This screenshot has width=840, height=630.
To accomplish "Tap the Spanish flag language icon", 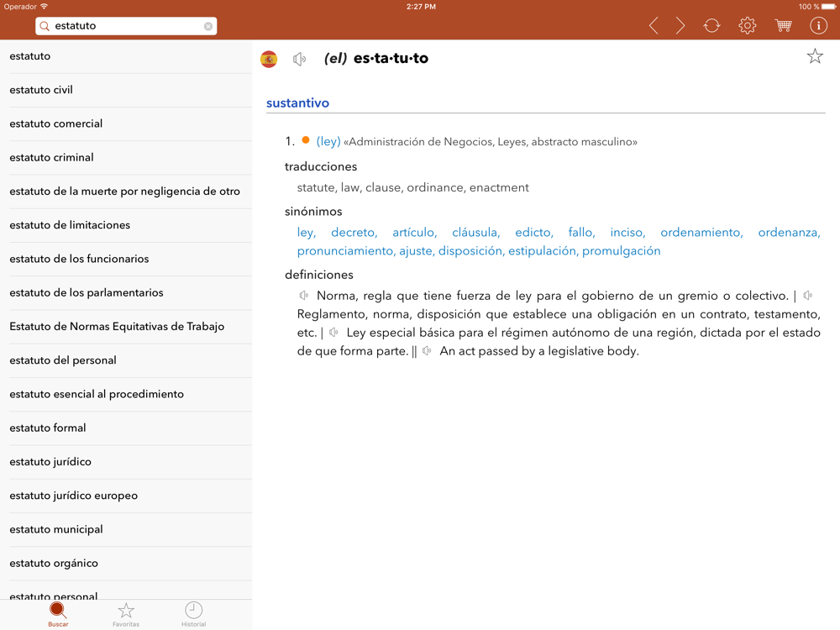I will tap(269, 59).
